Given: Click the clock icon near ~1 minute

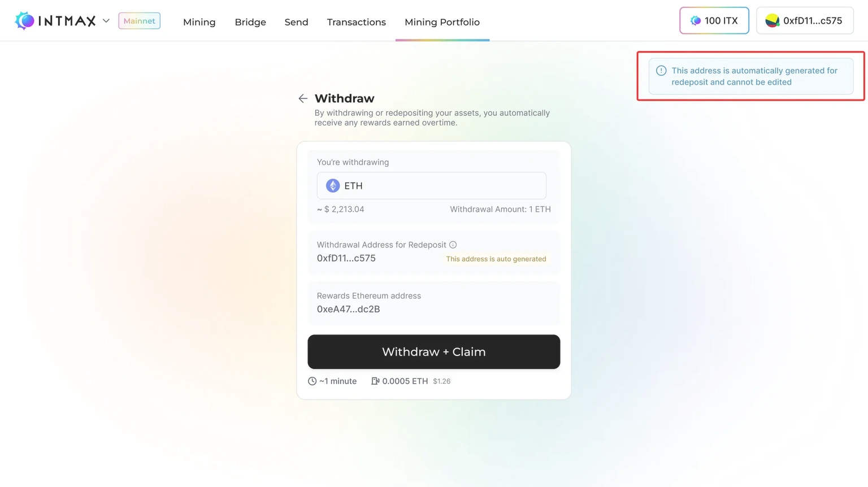Looking at the screenshot, I should (312, 381).
